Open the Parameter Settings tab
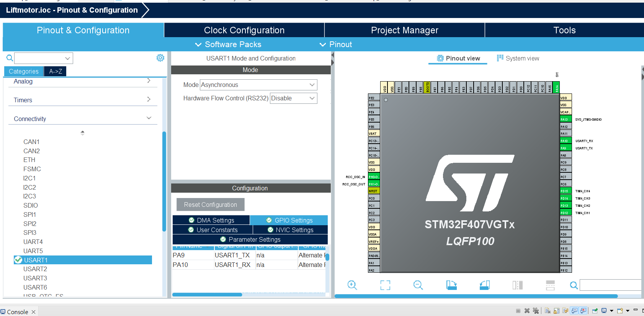The width and height of the screenshot is (644, 316). (x=250, y=239)
